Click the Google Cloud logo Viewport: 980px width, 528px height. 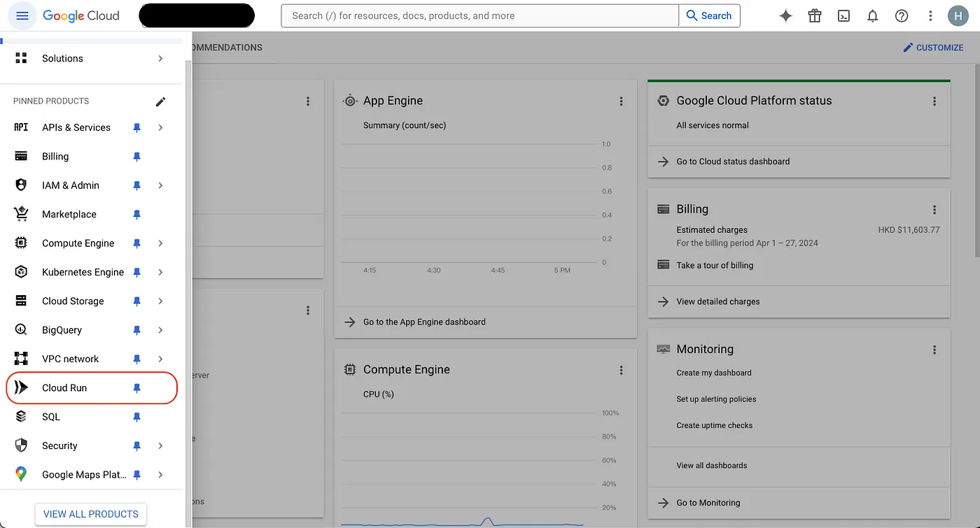point(81,15)
